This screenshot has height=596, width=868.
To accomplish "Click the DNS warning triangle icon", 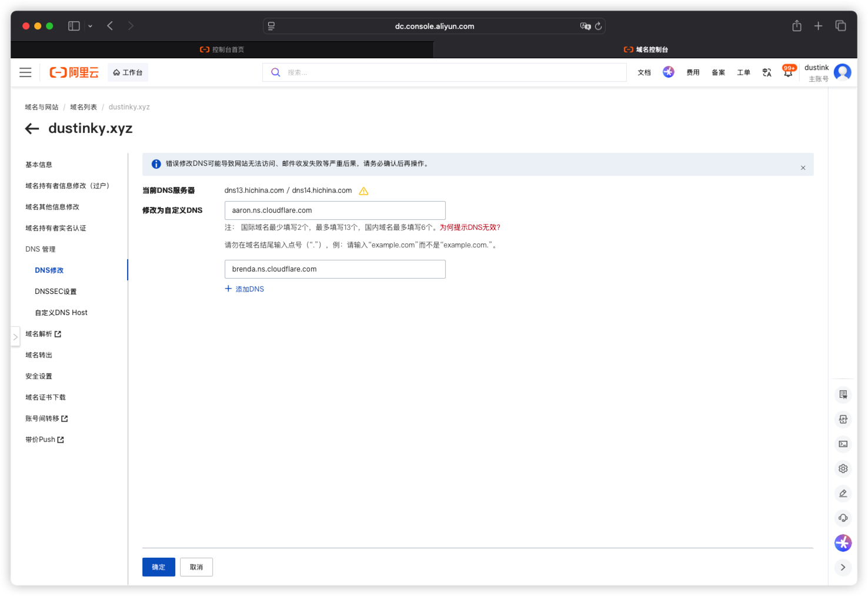I will click(x=363, y=191).
